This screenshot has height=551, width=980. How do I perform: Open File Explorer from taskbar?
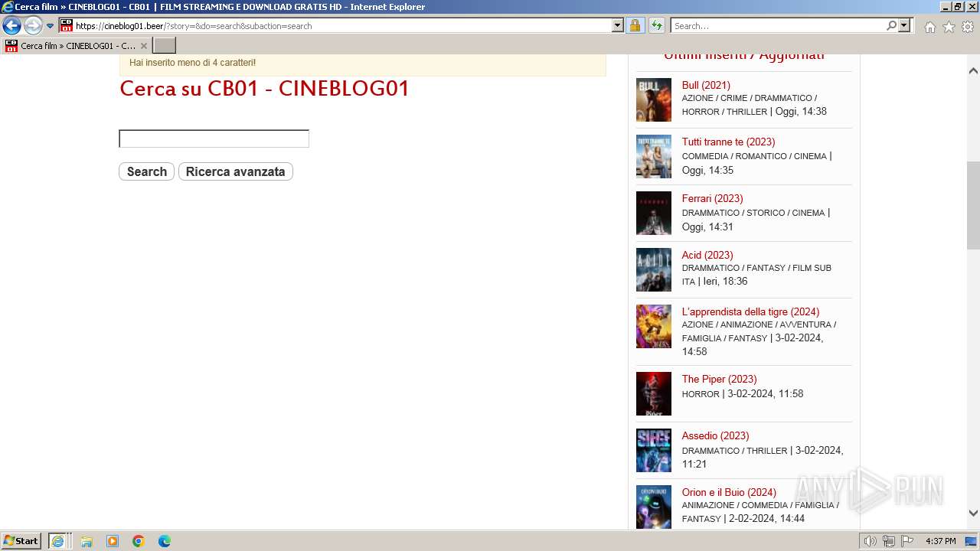click(x=87, y=541)
